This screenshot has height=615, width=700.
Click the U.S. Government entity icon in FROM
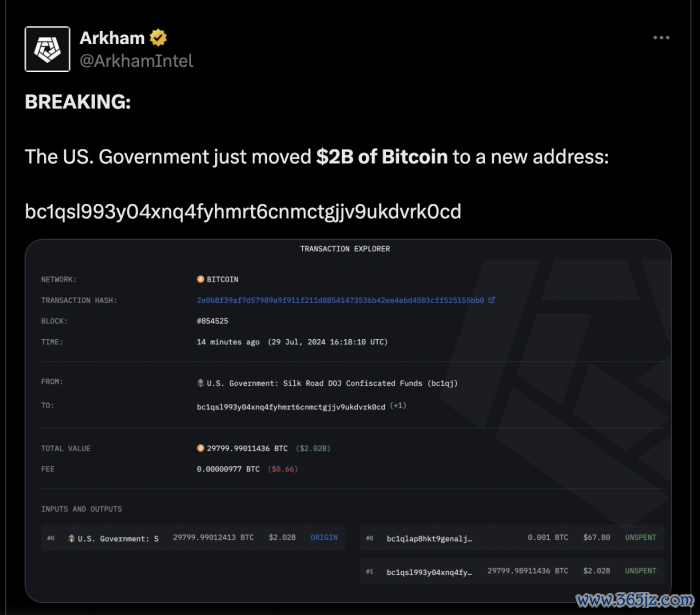point(200,383)
